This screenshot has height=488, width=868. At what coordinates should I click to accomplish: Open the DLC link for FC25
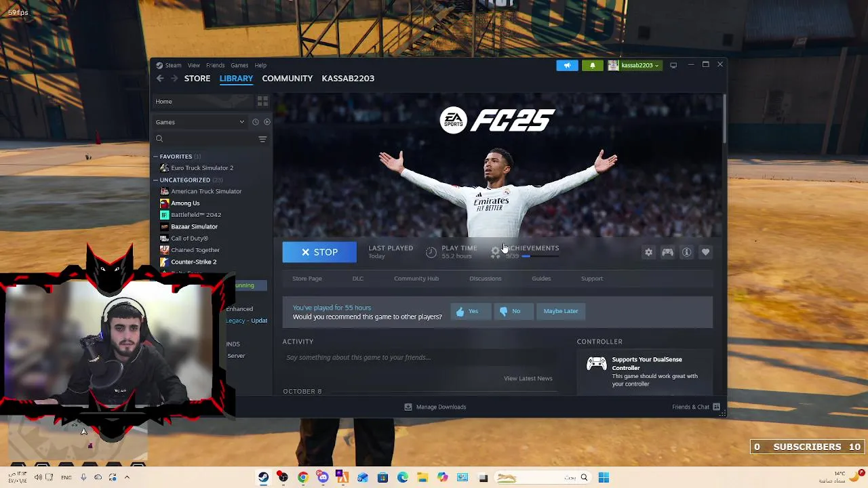[358, 279]
